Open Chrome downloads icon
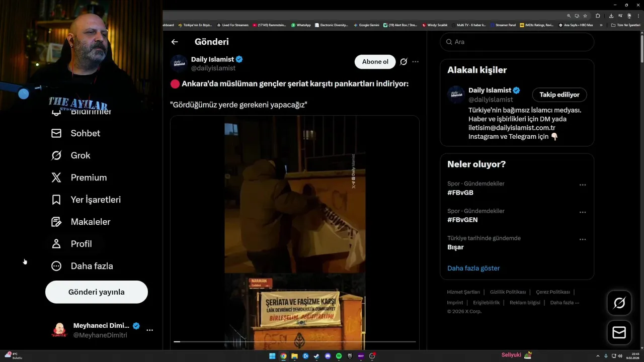Image resolution: width=644 pixels, height=362 pixels. click(x=611, y=16)
